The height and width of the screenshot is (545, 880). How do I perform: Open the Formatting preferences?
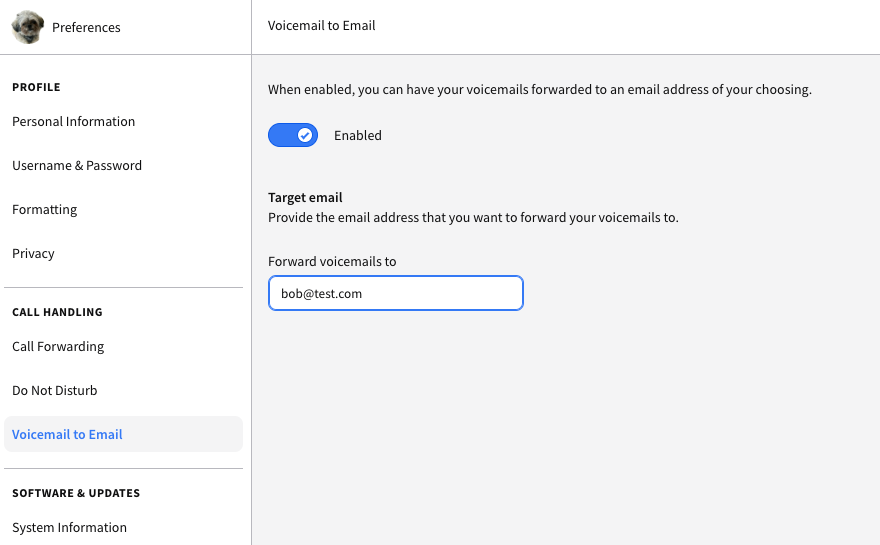click(45, 209)
